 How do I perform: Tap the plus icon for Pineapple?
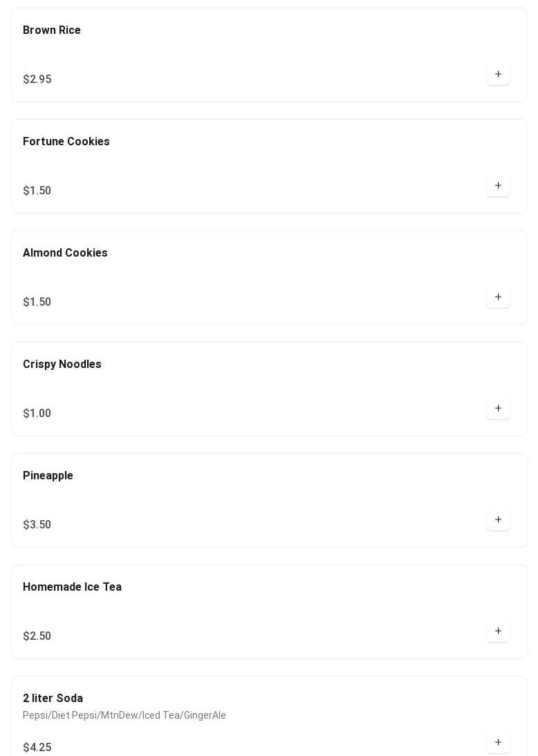[498, 519]
